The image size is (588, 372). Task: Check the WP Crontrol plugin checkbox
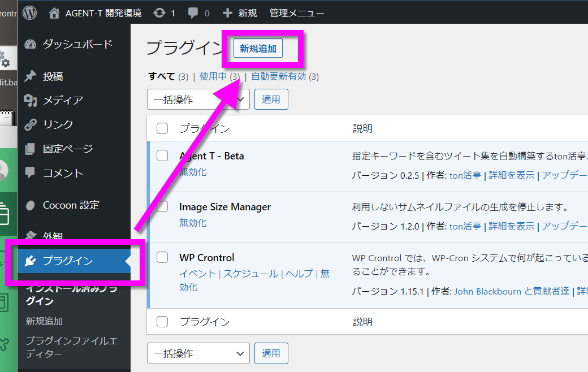162,257
